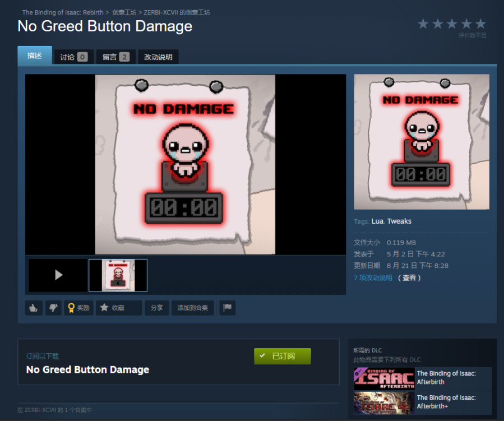Image resolution: width=504 pixels, height=421 pixels.
Task: Click the 评价数不足 rating note
Action: pos(473,35)
